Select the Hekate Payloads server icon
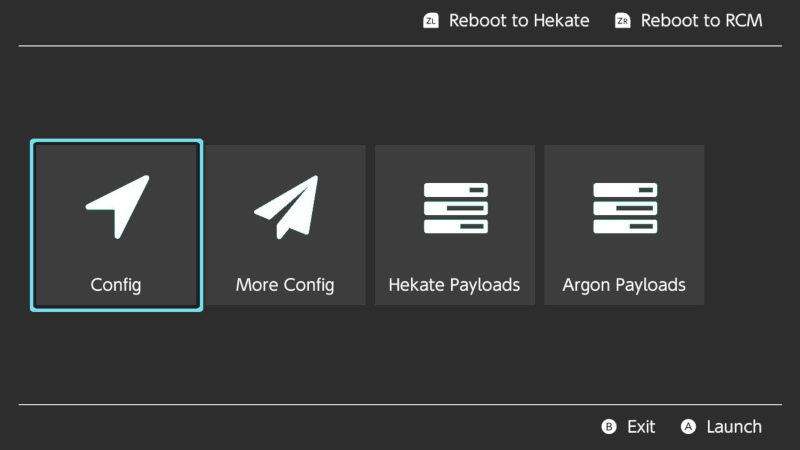This screenshot has width=800, height=450. point(456,208)
